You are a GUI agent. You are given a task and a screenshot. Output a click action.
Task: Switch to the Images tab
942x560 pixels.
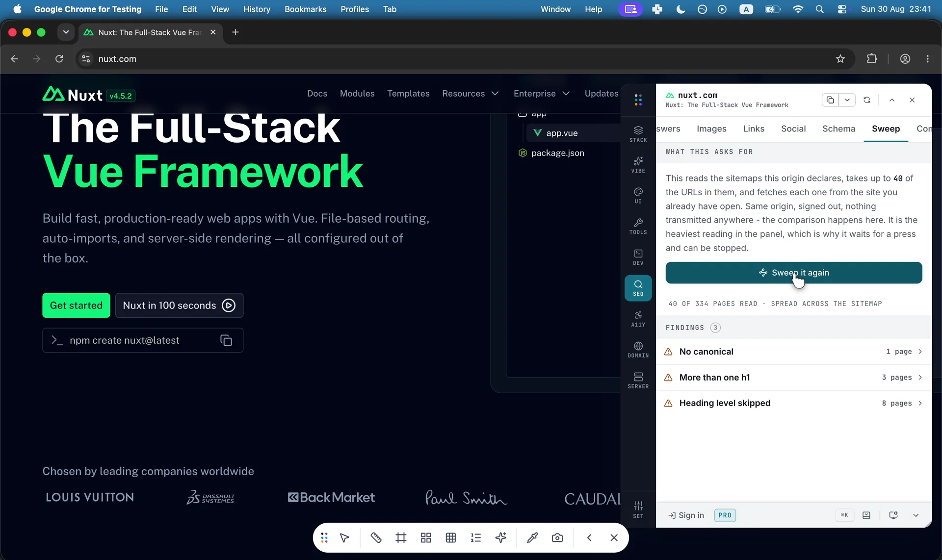click(711, 129)
